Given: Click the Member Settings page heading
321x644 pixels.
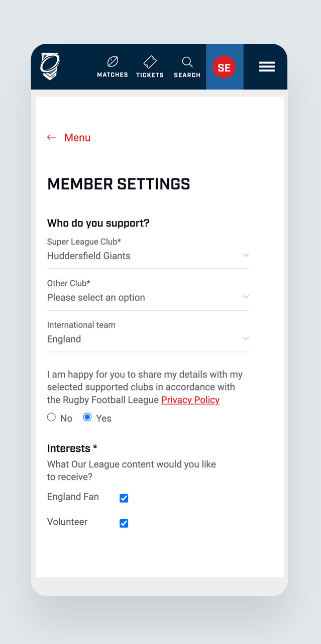Looking at the screenshot, I should pos(119,184).
